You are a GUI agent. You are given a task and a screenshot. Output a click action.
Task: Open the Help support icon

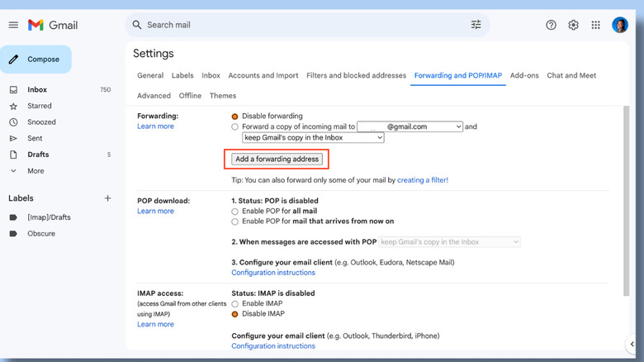point(551,25)
